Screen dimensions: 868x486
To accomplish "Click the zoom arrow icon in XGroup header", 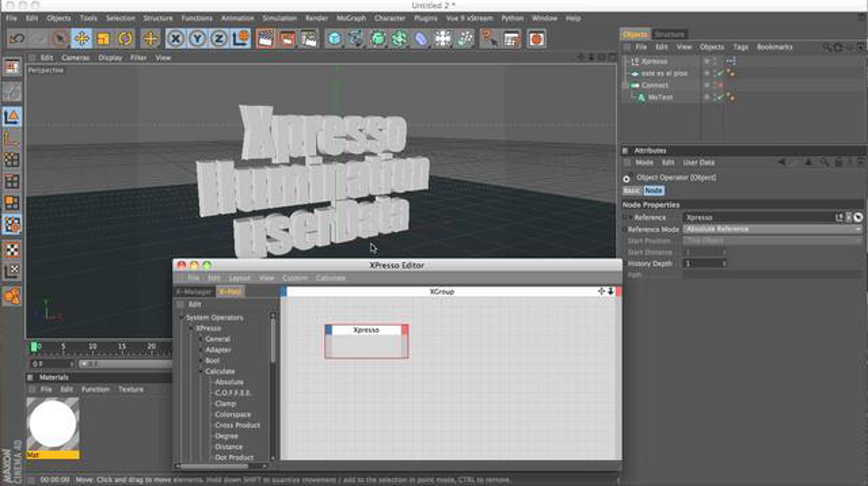I will (610, 291).
